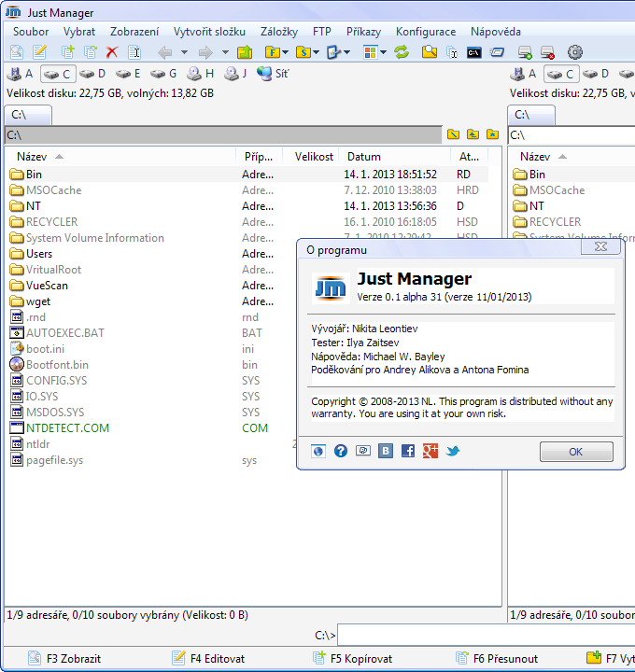This screenshot has width=635, height=672.
Task: Click the email icon in About dialog
Action: (x=363, y=451)
